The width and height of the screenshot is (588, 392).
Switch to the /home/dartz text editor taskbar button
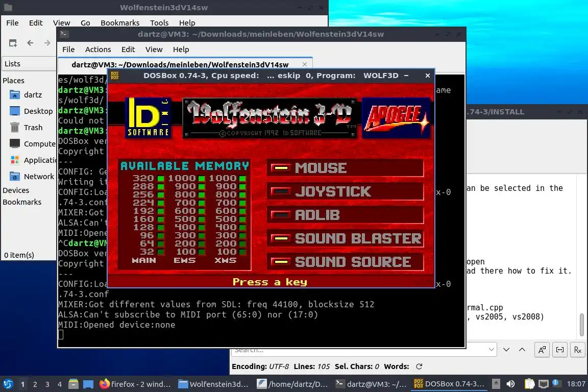[292, 384]
